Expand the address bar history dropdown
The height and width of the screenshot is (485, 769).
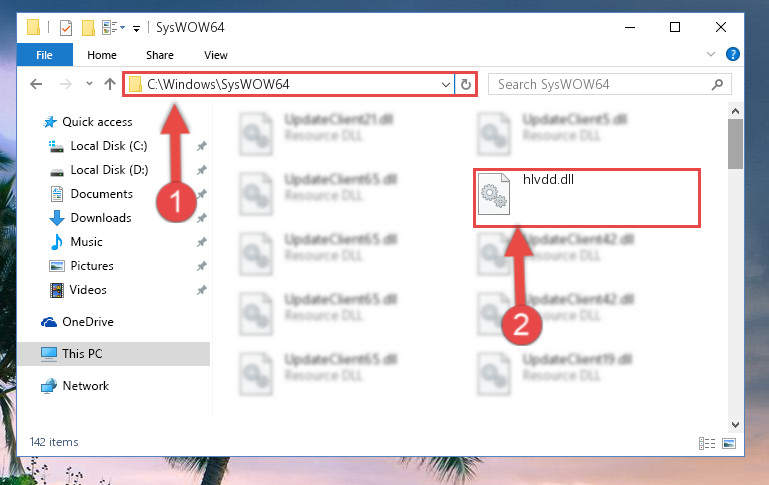445,84
